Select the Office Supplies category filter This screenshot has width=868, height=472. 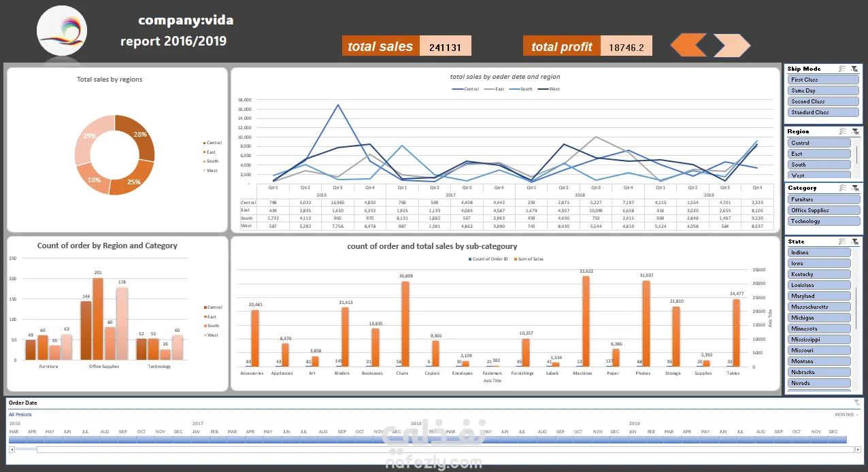coord(824,210)
